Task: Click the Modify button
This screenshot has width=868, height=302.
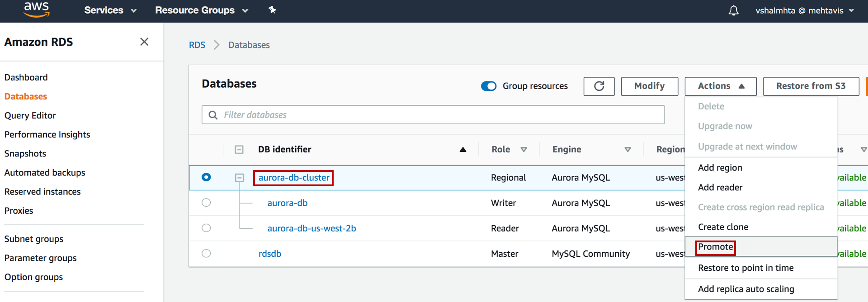Action: [x=650, y=86]
